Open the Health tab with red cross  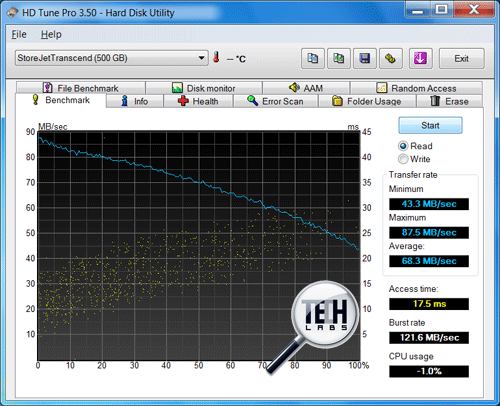click(x=198, y=101)
